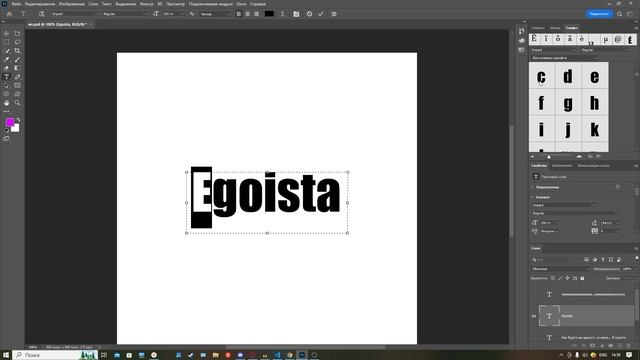Open the Окно menu
This screenshot has width=640, height=360.
click(241, 4)
